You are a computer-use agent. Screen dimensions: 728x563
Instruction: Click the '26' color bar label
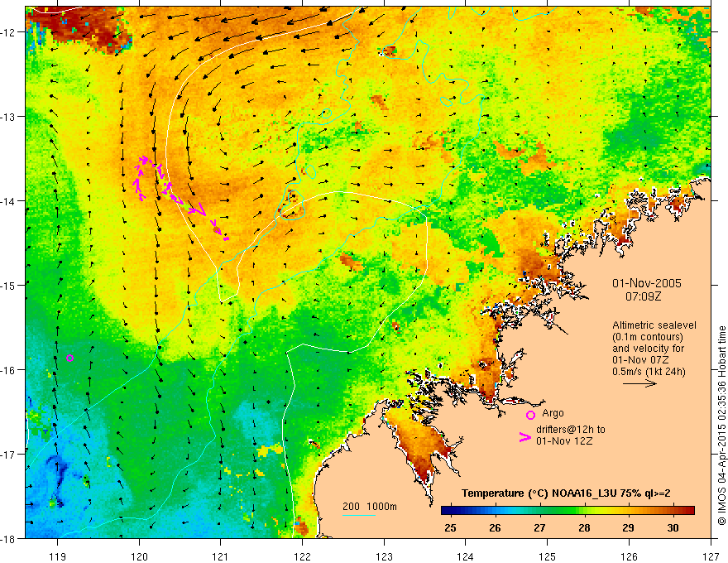[495, 527]
